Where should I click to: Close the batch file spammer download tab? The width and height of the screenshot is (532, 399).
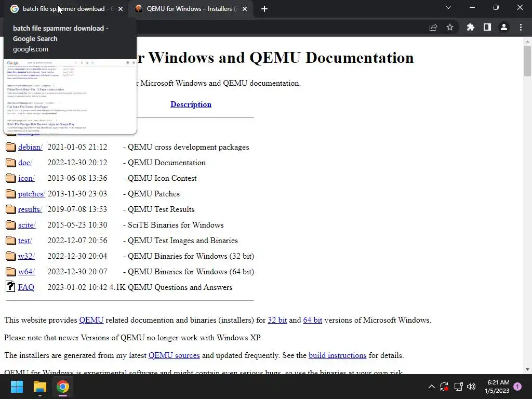[x=121, y=9]
